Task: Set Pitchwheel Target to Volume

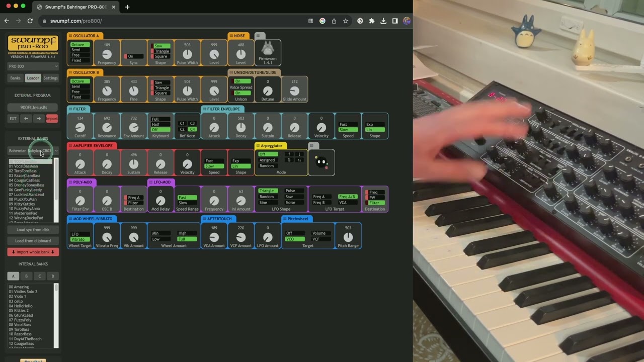Action: pos(321,233)
